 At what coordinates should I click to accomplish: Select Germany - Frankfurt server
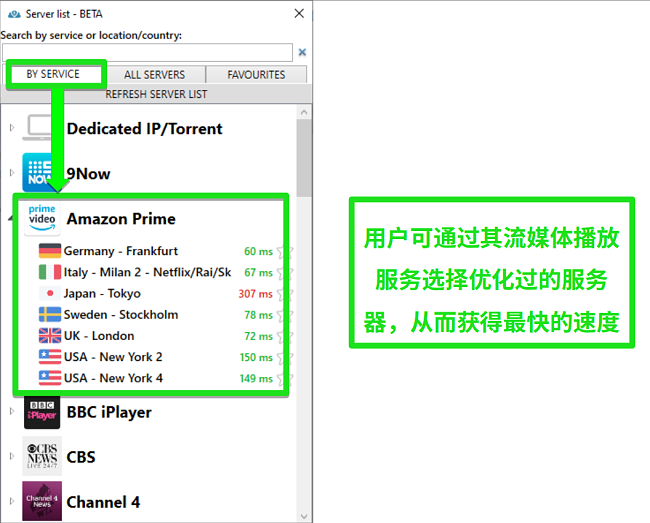click(121, 251)
